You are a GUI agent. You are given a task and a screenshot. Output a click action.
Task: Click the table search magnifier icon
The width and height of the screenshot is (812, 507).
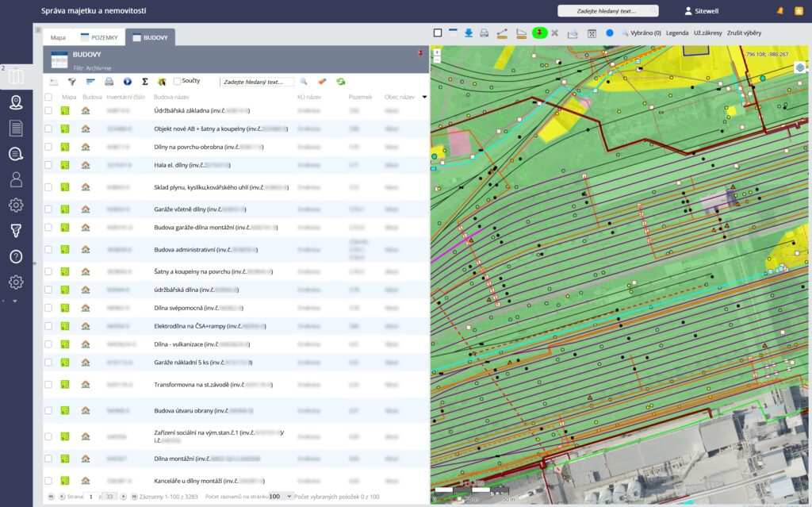click(304, 82)
